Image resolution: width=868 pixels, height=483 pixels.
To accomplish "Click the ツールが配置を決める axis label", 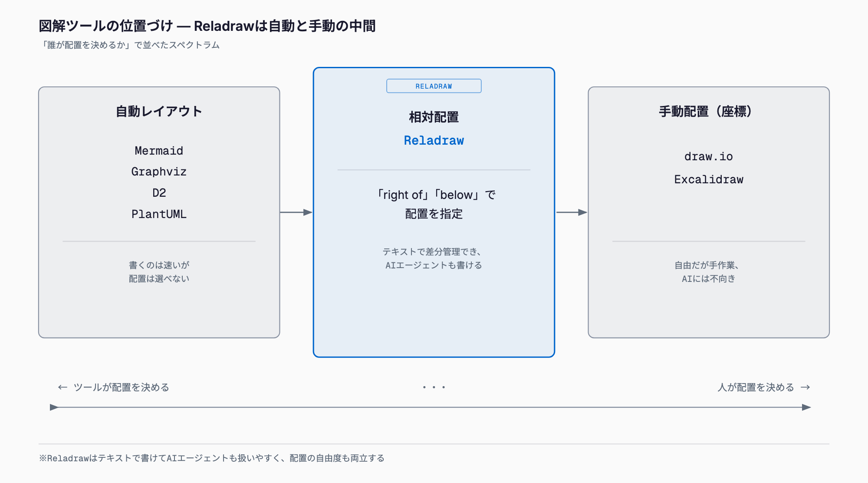I will point(114,387).
